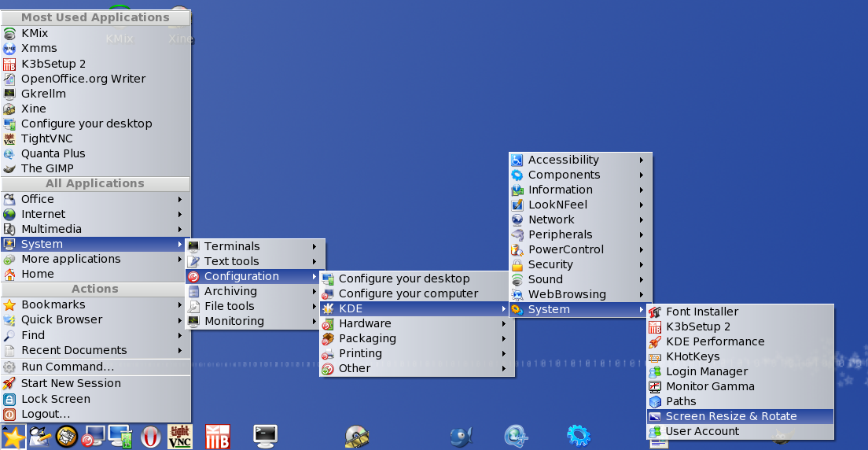Open the Other submenu
The image size is (868, 450).
tap(417, 368)
